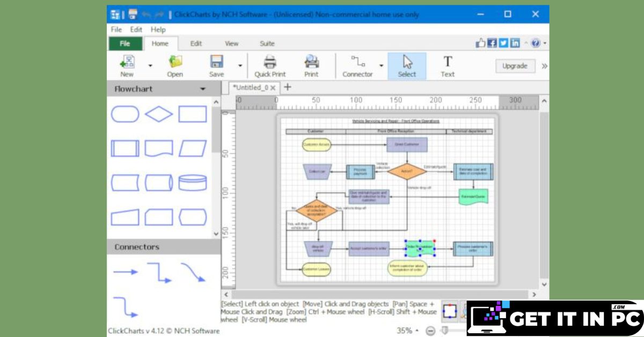
Task: Select the orange Action? decision shape
Action: [x=406, y=172]
